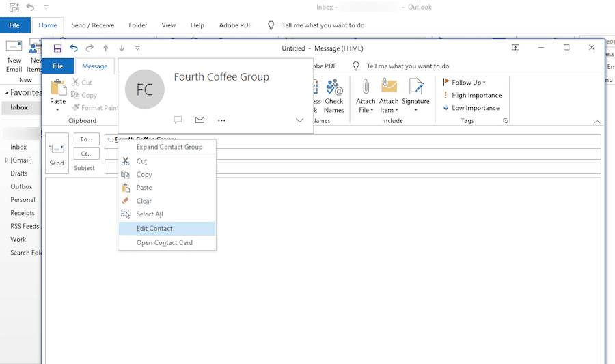The width and height of the screenshot is (615, 364).
Task: Choose Edit Contact from context menu
Action: [167, 228]
